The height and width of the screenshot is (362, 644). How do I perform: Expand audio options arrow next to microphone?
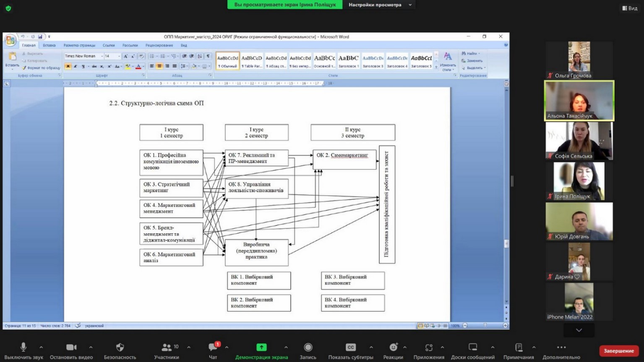[x=41, y=347]
